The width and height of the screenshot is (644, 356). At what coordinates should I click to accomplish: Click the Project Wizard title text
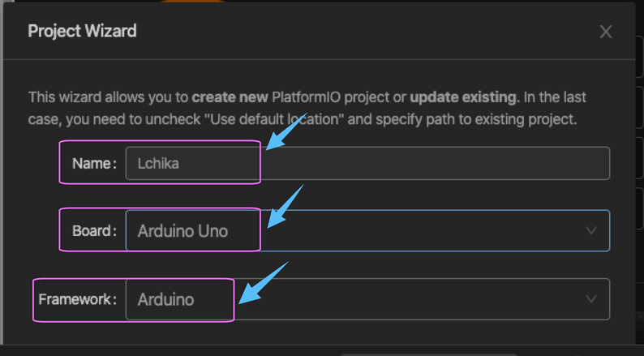(82, 32)
